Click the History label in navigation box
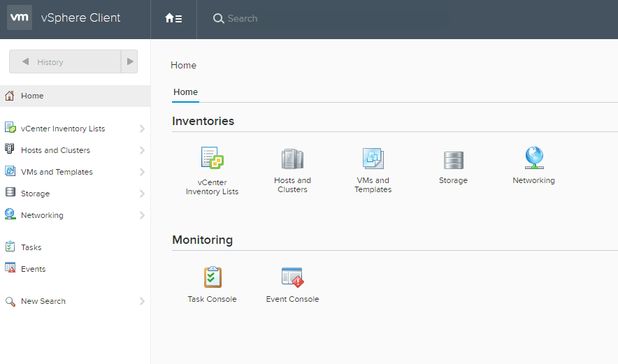Image resolution: width=618 pixels, height=364 pixels. (x=50, y=62)
